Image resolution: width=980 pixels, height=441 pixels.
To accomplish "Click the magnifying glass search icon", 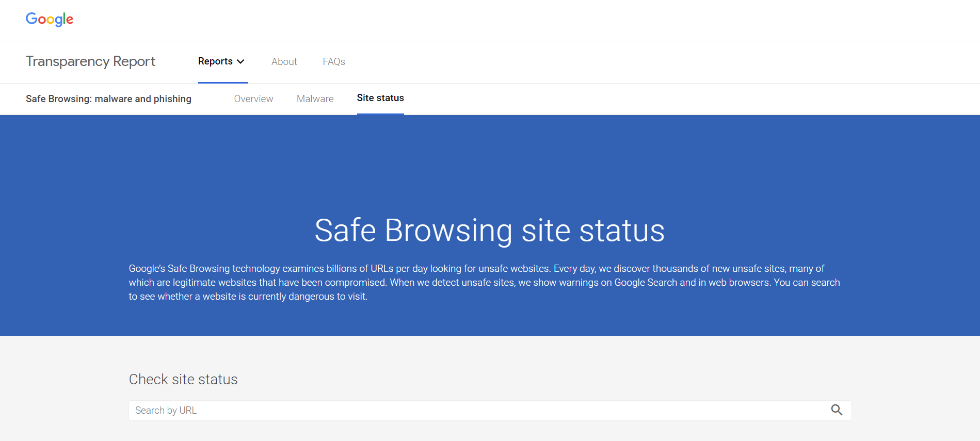I will tap(837, 410).
